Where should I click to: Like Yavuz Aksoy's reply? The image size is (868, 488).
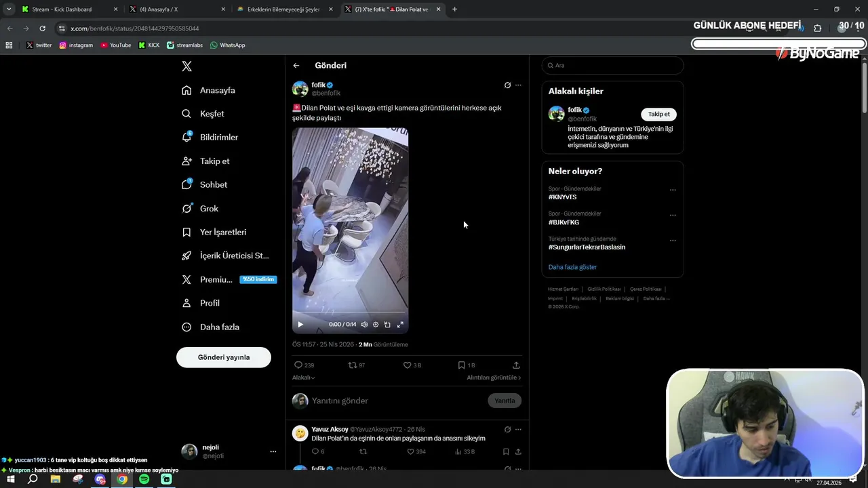[x=416, y=451]
